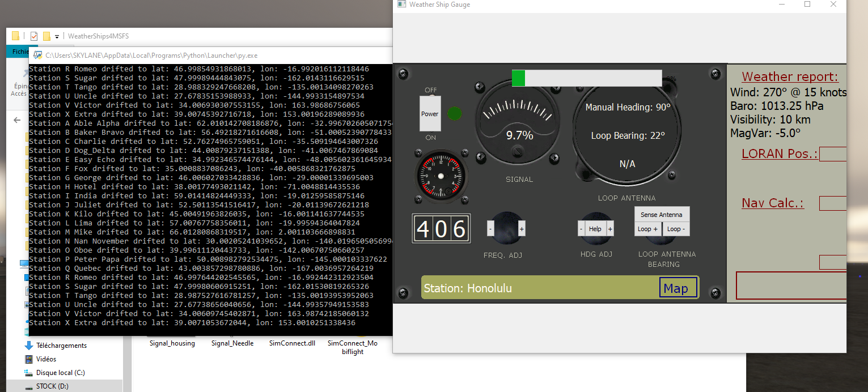Open Téléchargements in Explorer's sidebar
This screenshot has width=868, height=392.
tap(61, 346)
